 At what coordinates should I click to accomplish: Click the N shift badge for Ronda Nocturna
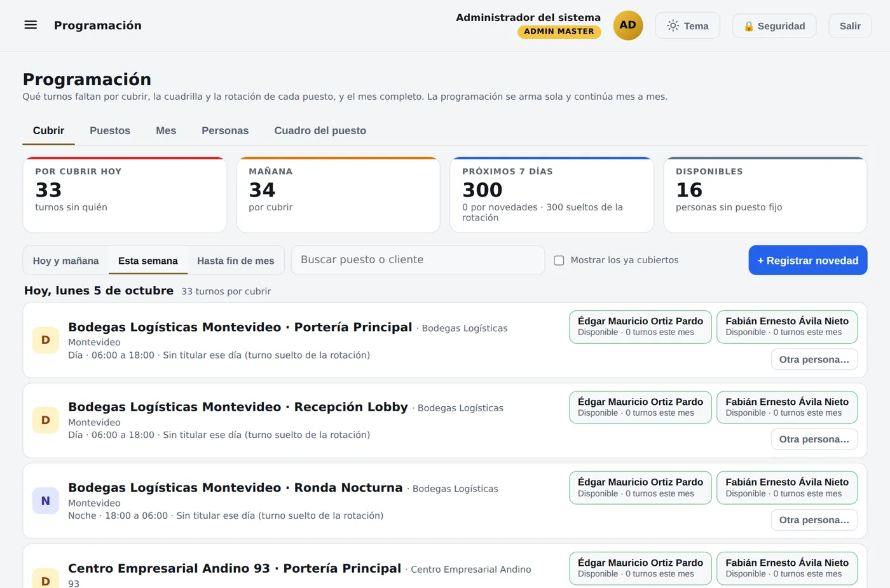(x=46, y=501)
